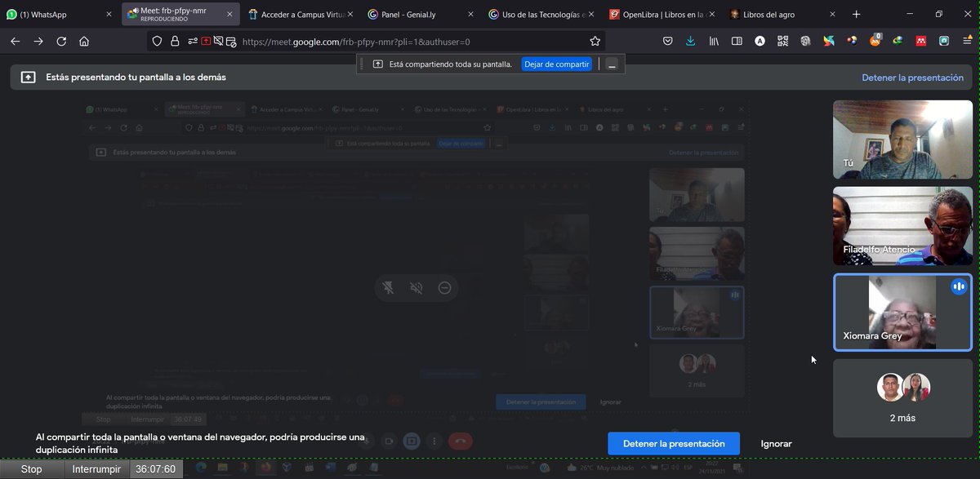Open the tracking protection shield icon

click(158, 42)
